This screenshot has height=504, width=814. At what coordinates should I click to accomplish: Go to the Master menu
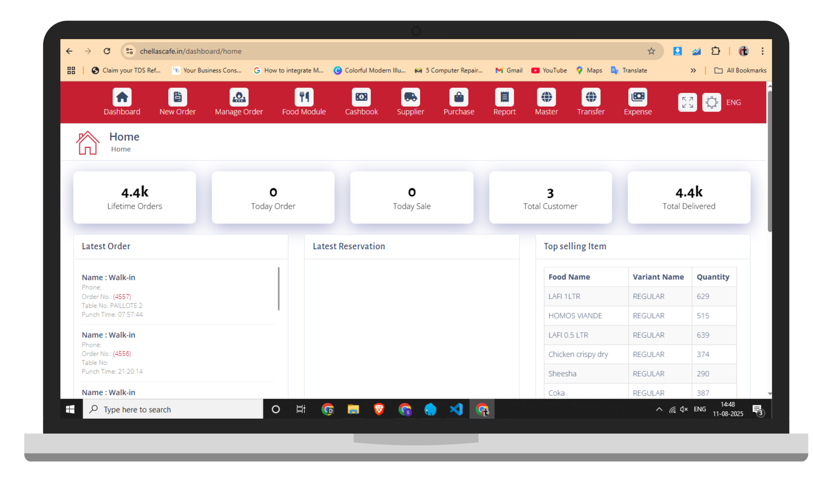coord(546,102)
